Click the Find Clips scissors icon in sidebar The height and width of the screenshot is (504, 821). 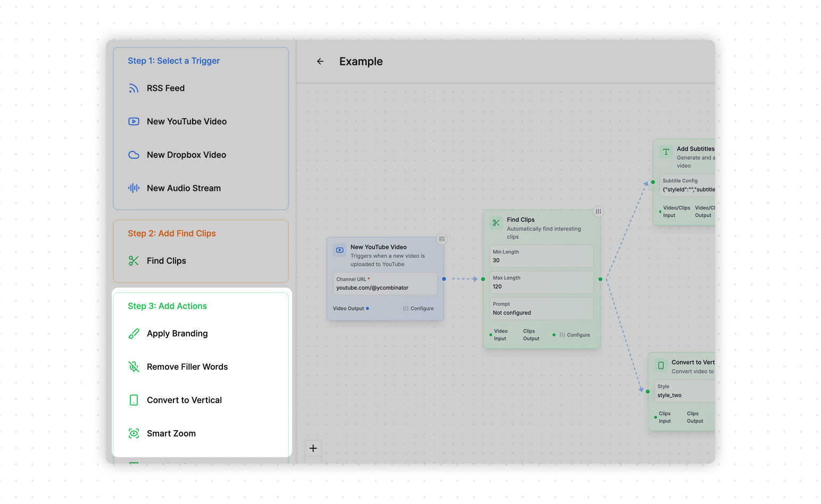pos(134,261)
